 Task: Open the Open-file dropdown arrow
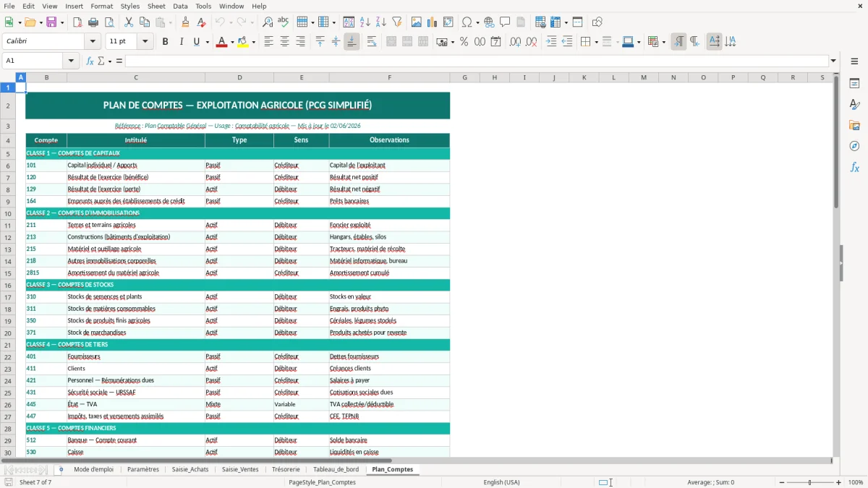[41, 22]
